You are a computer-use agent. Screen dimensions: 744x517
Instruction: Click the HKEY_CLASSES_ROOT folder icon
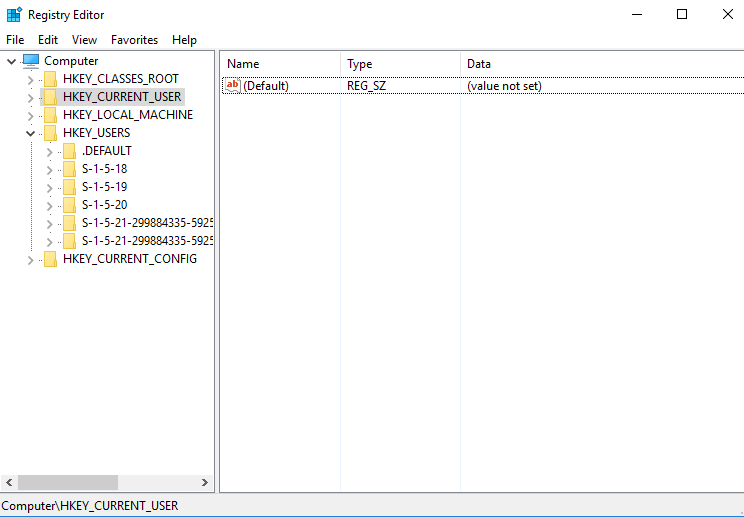click(x=50, y=79)
